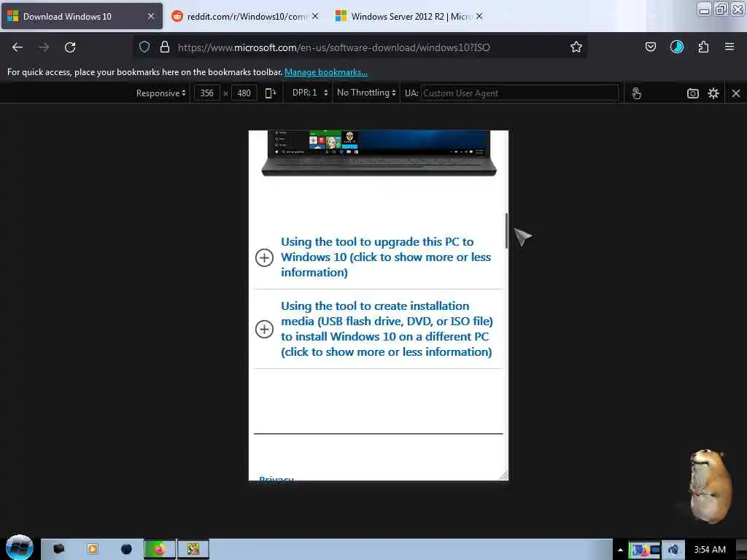
Task: Show hidden system tray icons
Action: [620, 550]
